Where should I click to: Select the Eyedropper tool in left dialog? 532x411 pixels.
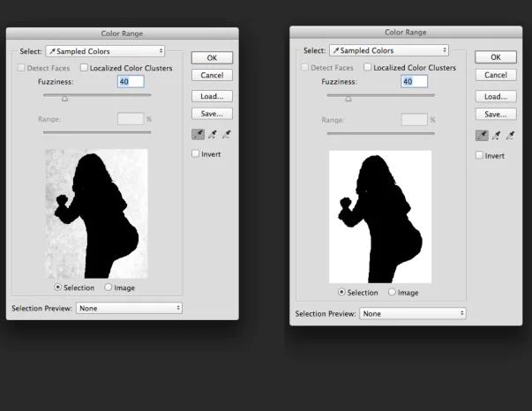point(198,134)
